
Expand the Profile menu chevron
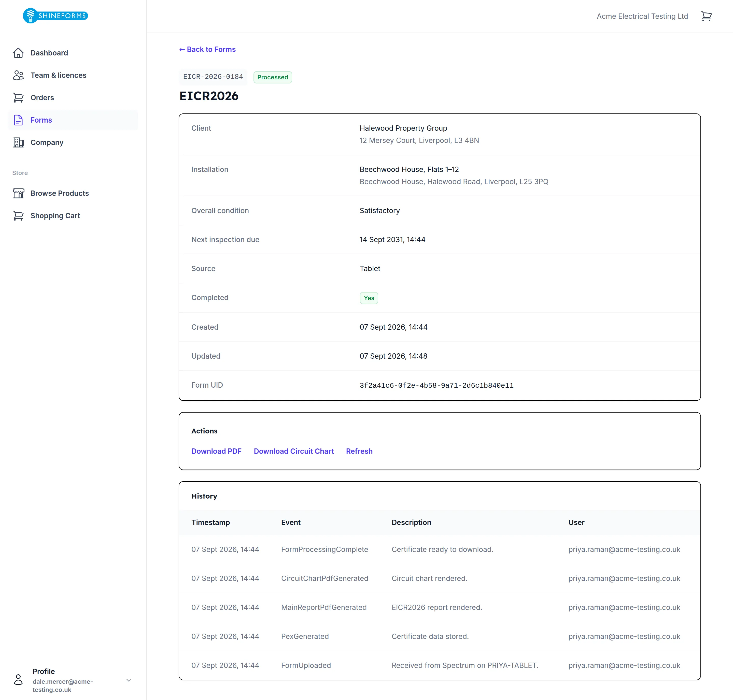[129, 680]
